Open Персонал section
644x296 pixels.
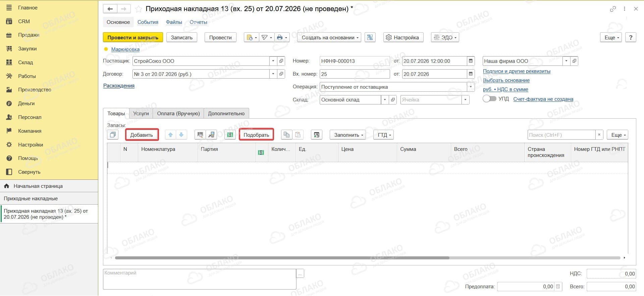coord(30,117)
